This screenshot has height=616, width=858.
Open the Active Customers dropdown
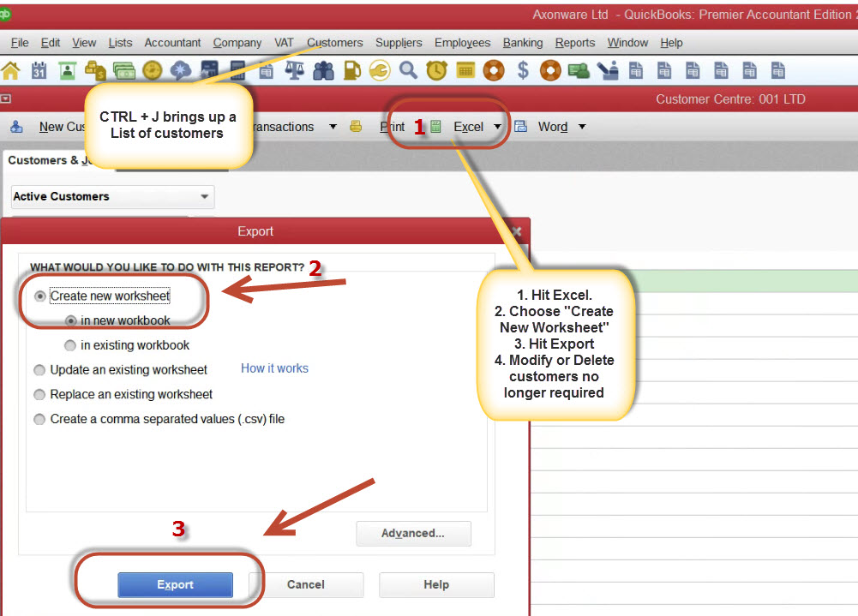pos(113,196)
